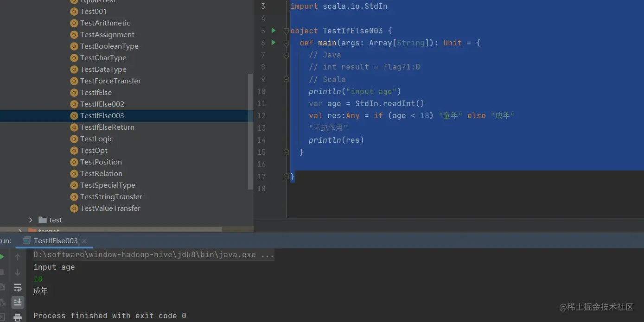Click fold end marker on line 17
The image size is (644, 322).
286,177
